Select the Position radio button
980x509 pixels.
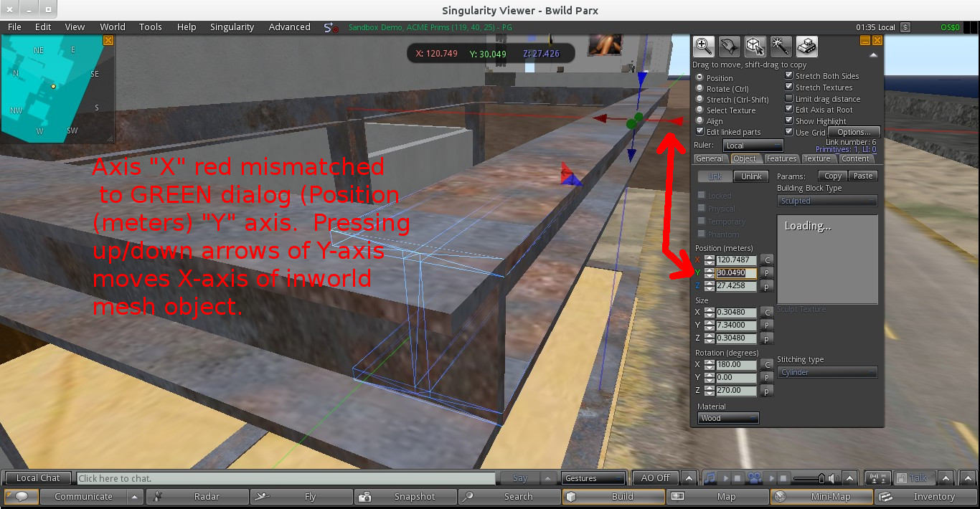coord(699,77)
